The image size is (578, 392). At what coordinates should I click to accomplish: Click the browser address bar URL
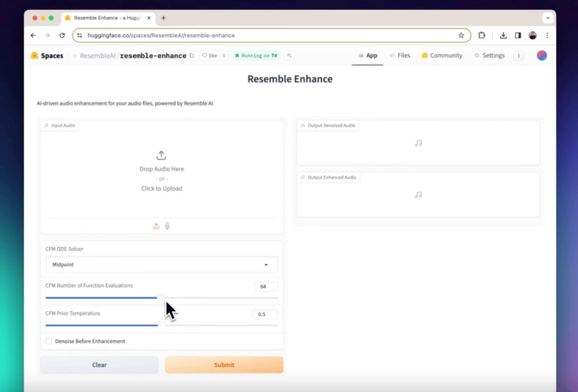(161, 35)
